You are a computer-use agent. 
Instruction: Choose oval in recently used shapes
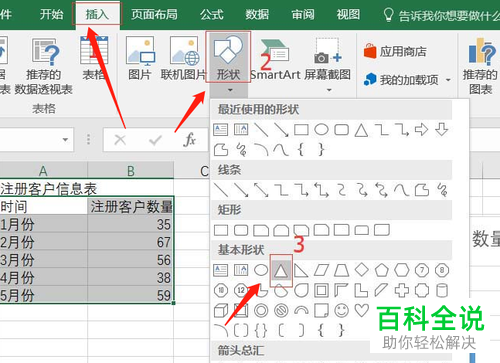(x=321, y=130)
